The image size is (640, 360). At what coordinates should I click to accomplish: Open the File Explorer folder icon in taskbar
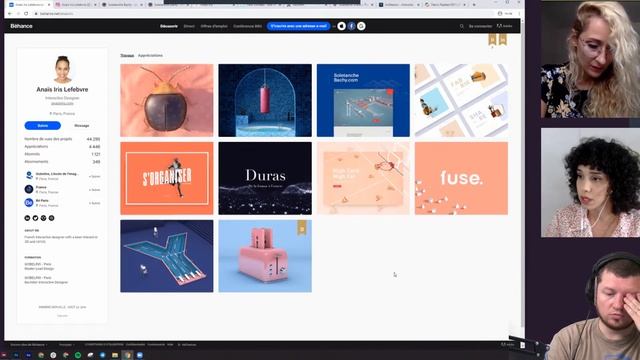115,355
